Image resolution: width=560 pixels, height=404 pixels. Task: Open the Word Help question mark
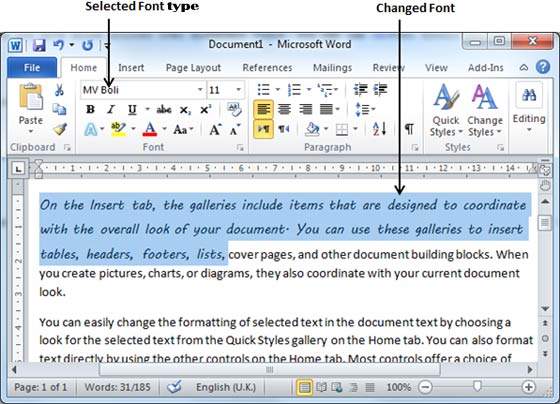tap(543, 67)
